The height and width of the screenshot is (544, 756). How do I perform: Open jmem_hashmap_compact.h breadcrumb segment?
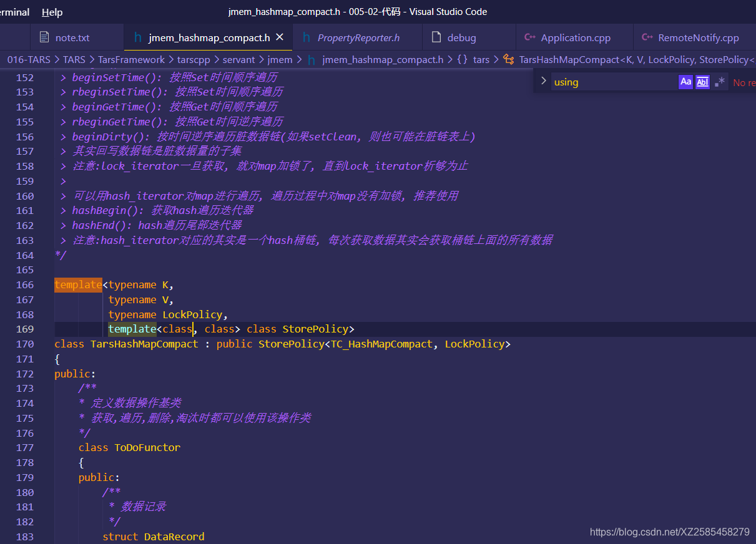[x=383, y=59]
